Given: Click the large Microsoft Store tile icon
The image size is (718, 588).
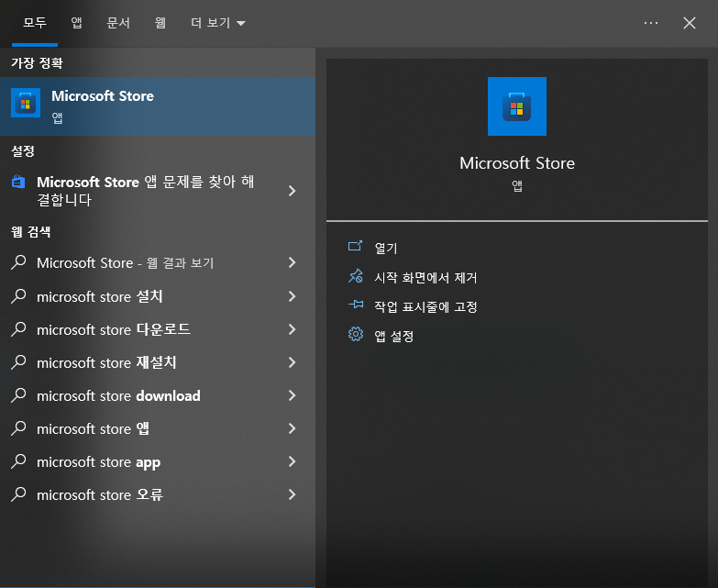Looking at the screenshot, I should point(517,106).
